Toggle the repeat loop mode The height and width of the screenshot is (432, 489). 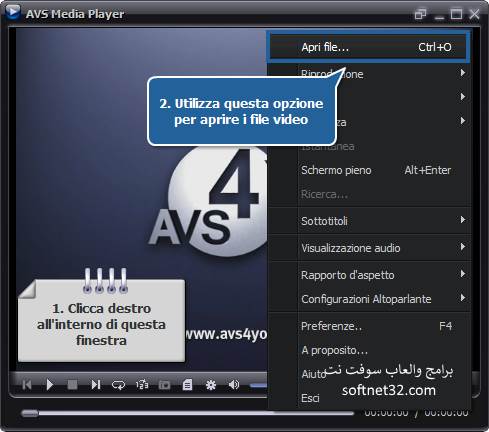tap(118, 385)
